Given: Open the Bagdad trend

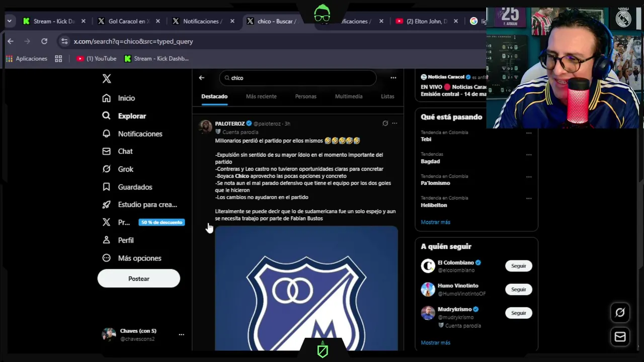Looking at the screenshot, I should [430, 161].
